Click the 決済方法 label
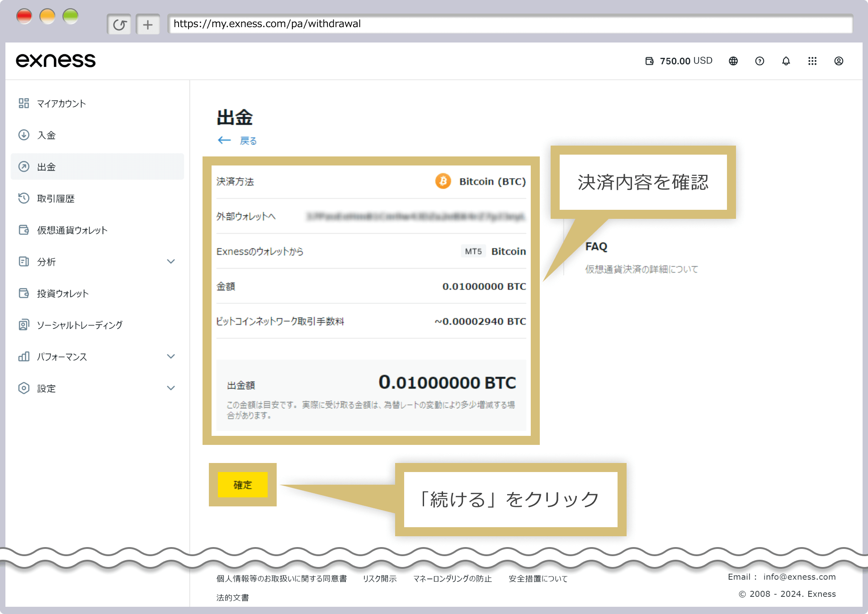 coord(235,181)
